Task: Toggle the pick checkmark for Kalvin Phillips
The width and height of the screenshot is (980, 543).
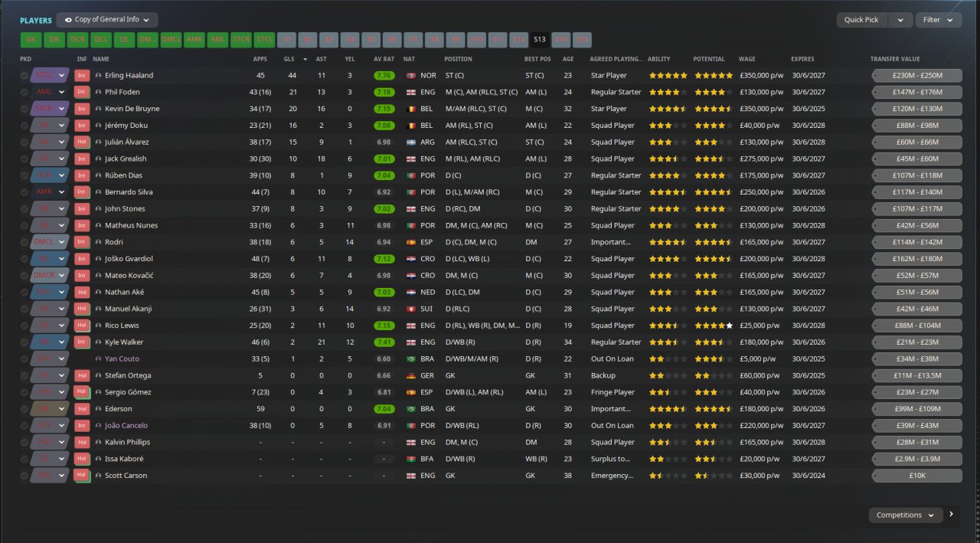Action: pos(24,442)
